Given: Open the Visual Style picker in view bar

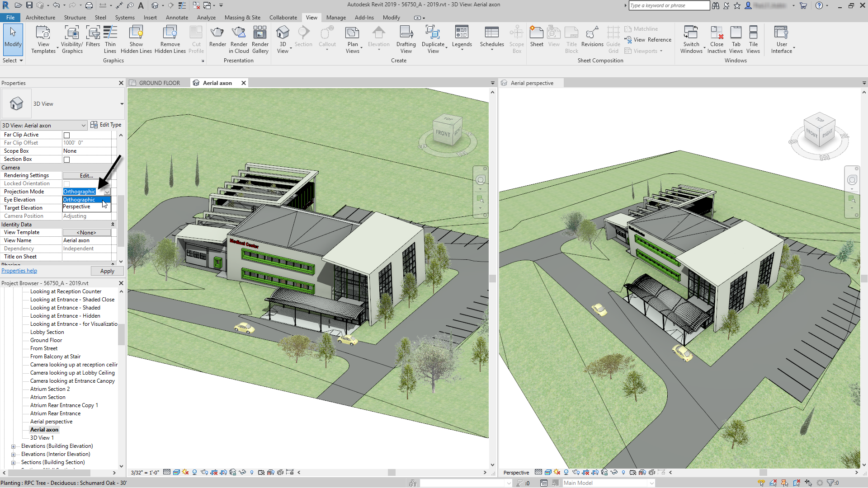Looking at the screenshot, I should (177, 472).
